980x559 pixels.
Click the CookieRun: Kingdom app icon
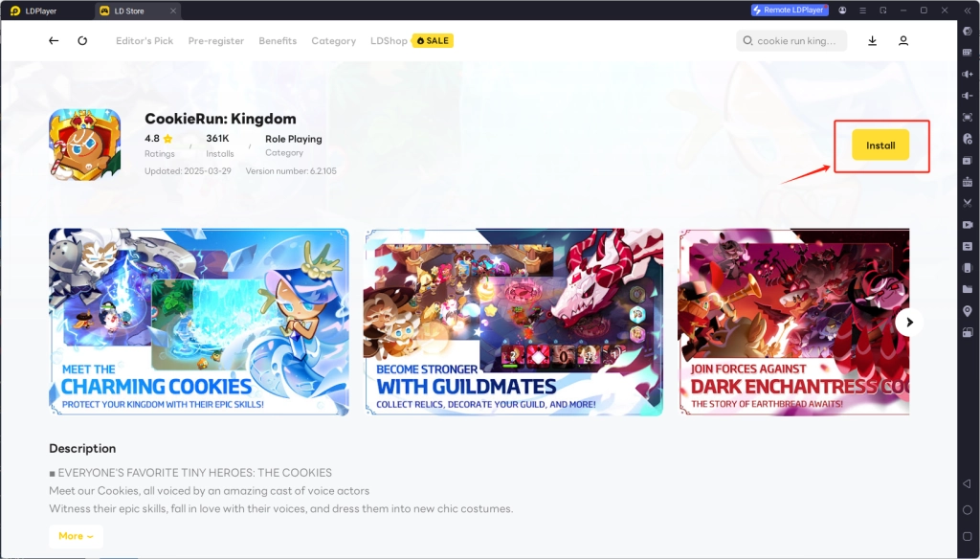tap(85, 145)
